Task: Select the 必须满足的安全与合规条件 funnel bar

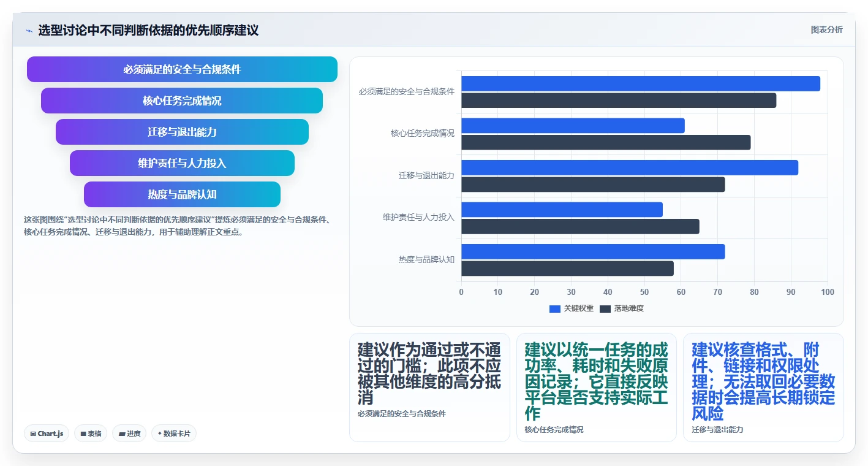Action: 182,69
